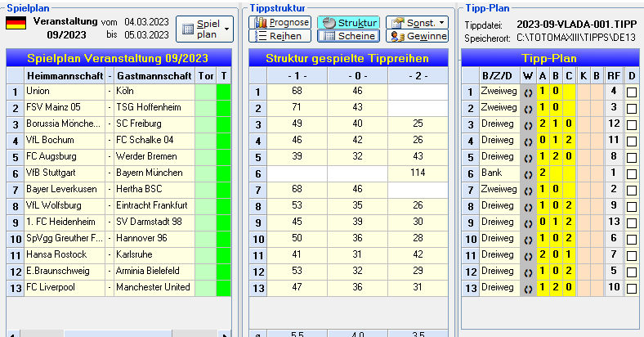Click the - 1 - column header in Struktur
The image size is (644, 337).
tap(297, 76)
